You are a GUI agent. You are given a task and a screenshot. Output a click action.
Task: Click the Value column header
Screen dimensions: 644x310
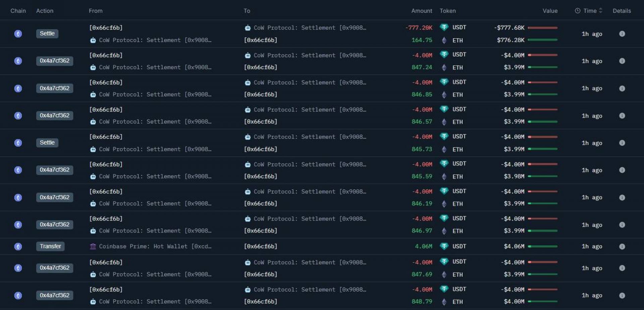550,11
